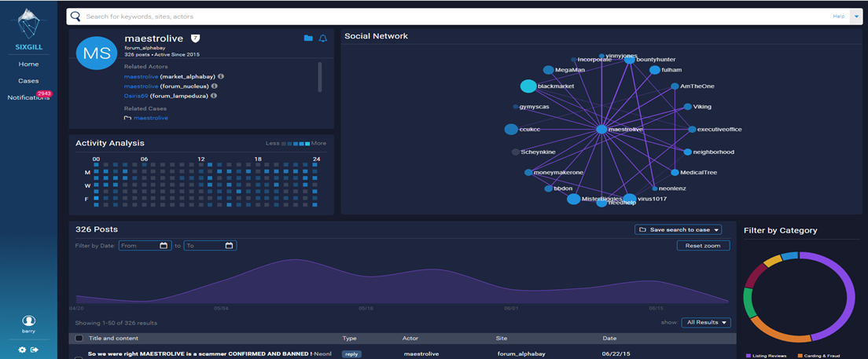868x359 pixels.
Task: Click the notification bell icon for maestrolive
Action: pyautogui.click(x=323, y=38)
